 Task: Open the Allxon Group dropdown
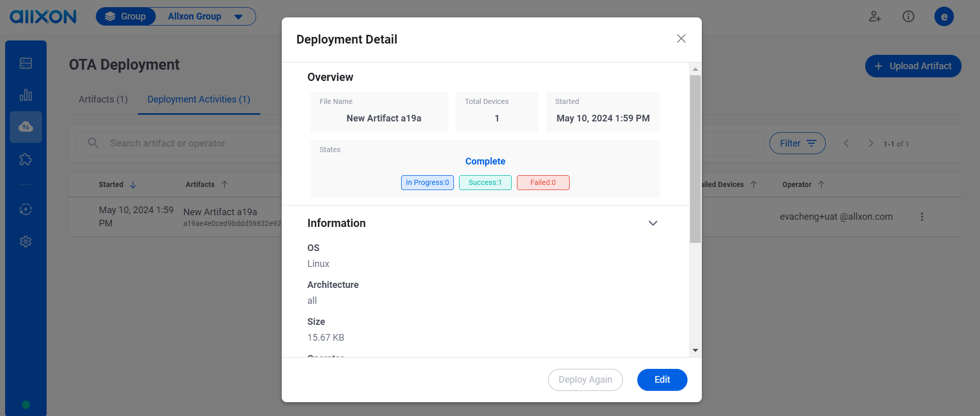(205, 16)
